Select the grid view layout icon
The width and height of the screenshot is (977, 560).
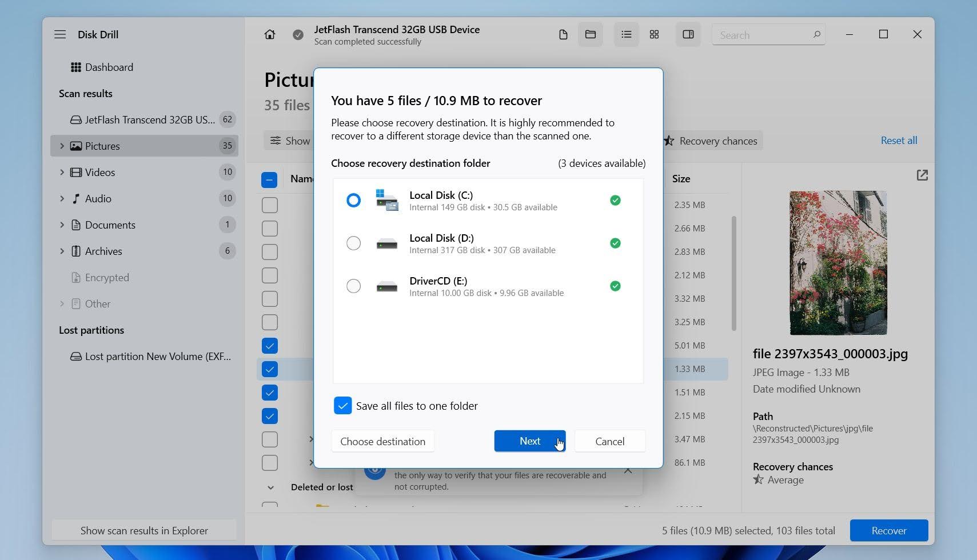[x=655, y=35]
